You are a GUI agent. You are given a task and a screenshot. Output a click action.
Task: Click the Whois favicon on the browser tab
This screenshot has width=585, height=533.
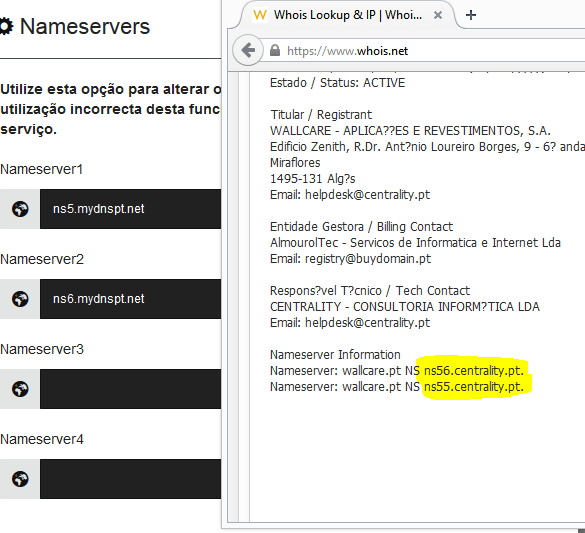click(260, 15)
